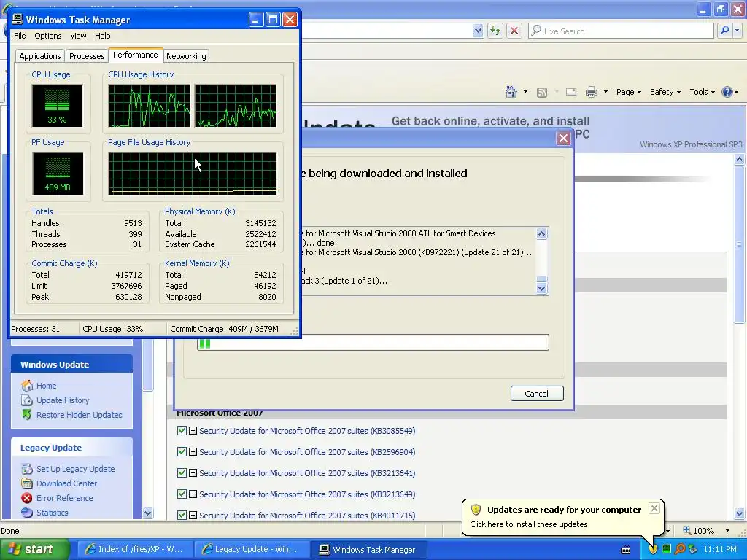Viewport: 747px width, 560px height.
Task: Switch to the Applications tab
Action: [x=40, y=55]
